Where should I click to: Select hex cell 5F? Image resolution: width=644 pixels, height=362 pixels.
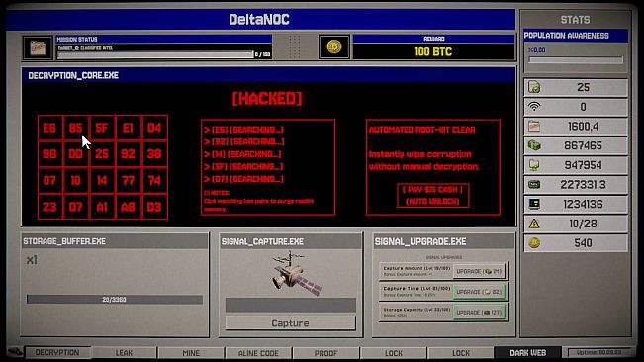tap(102, 128)
